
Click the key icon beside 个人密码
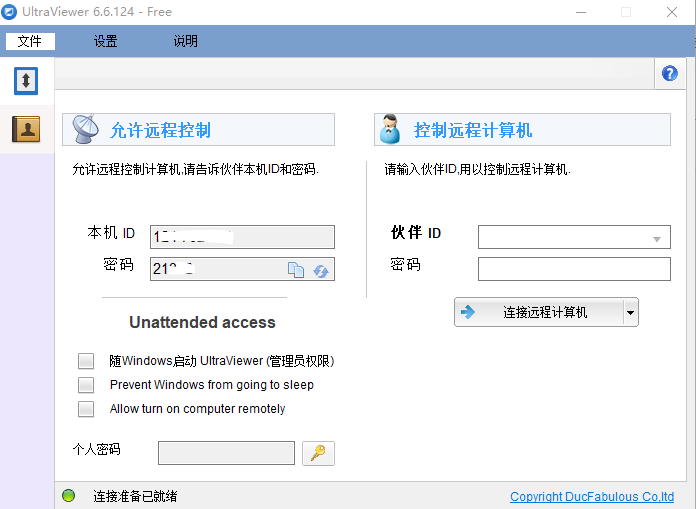[318, 453]
